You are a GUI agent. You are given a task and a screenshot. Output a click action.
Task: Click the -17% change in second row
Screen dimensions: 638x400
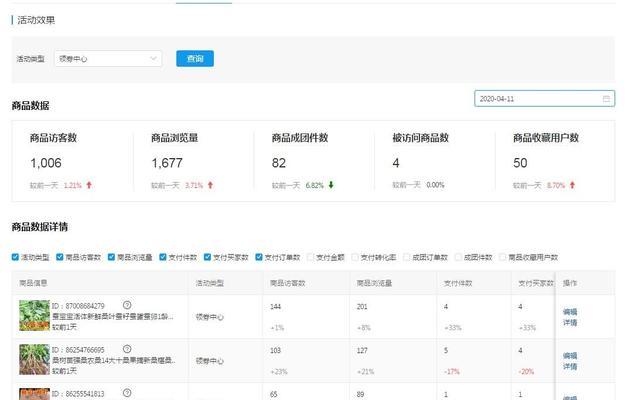(x=452, y=372)
